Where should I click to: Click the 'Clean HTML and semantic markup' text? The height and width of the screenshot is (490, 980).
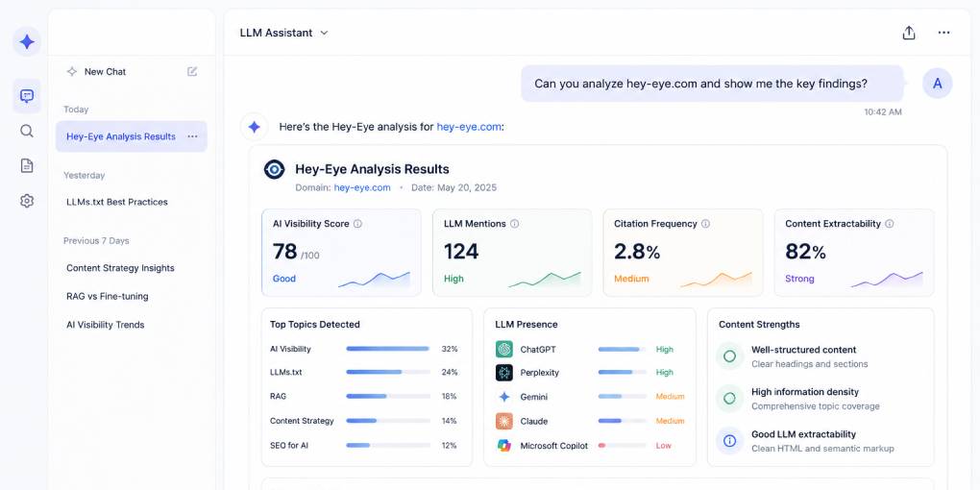click(x=822, y=448)
